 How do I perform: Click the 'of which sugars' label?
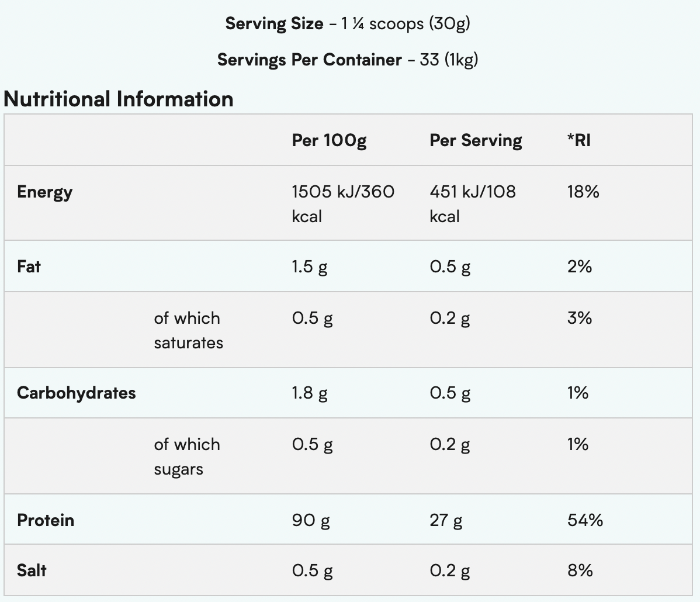click(x=187, y=456)
